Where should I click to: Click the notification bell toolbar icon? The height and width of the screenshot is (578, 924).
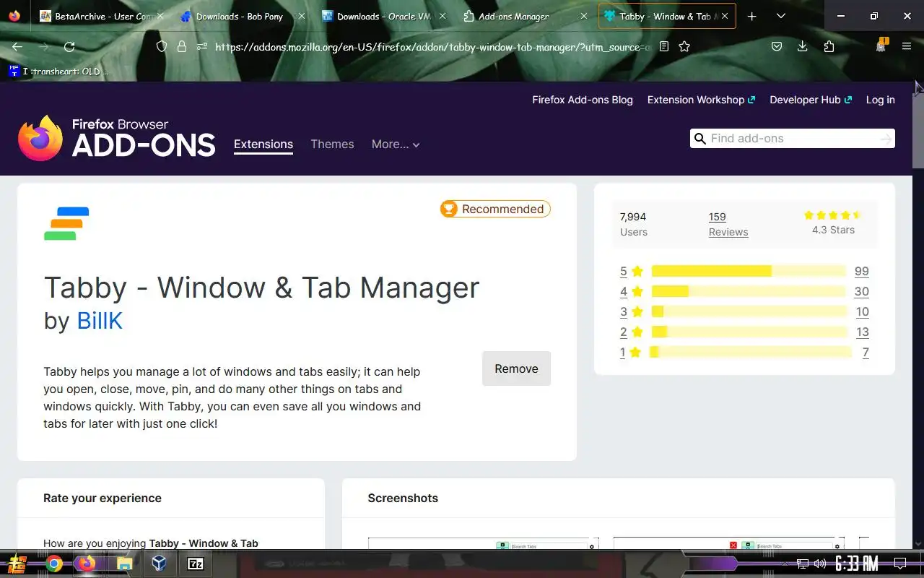coord(881,46)
